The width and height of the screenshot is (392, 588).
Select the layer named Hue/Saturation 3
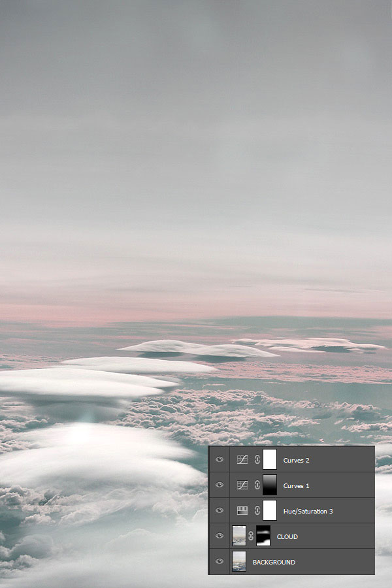308,511
